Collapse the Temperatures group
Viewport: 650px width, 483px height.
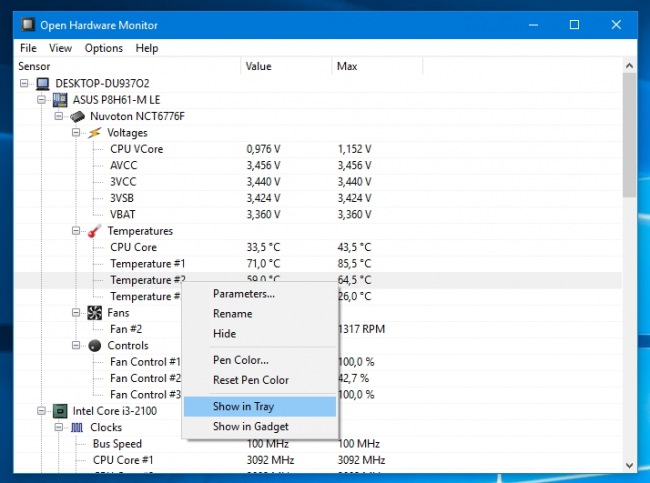76,231
